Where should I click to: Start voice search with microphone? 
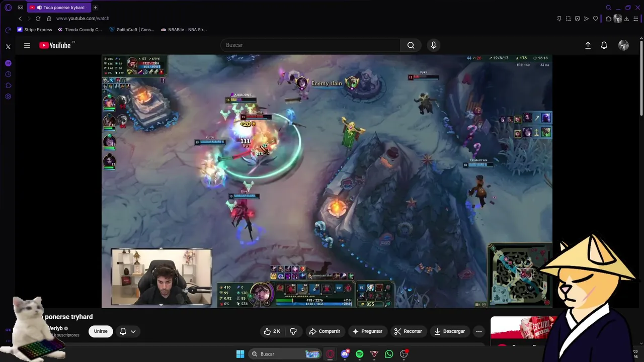[434, 45]
